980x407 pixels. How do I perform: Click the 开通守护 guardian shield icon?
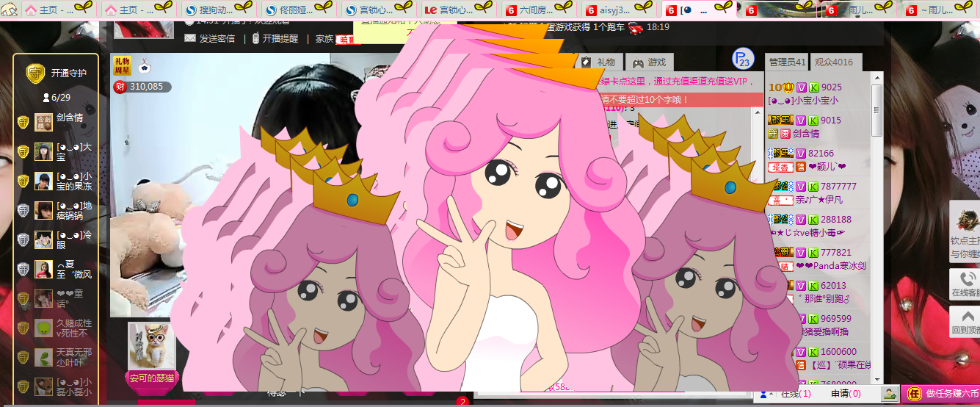click(x=35, y=73)
